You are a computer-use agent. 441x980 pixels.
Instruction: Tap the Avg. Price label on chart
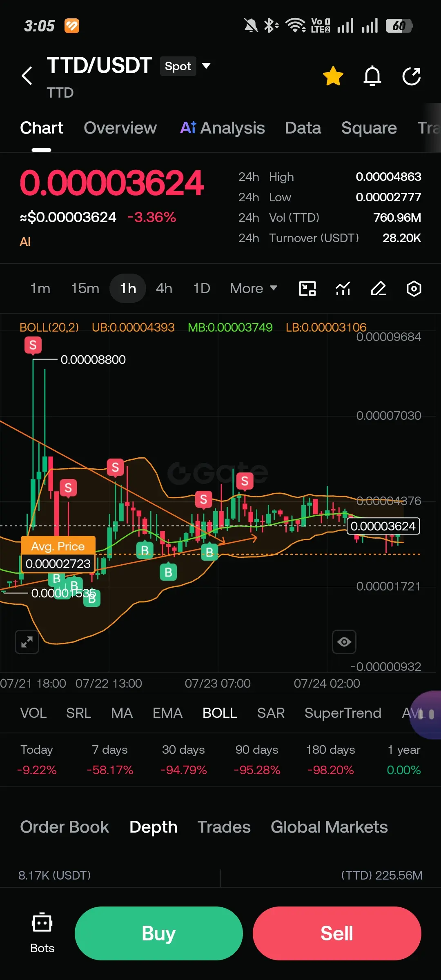(58, 546)
